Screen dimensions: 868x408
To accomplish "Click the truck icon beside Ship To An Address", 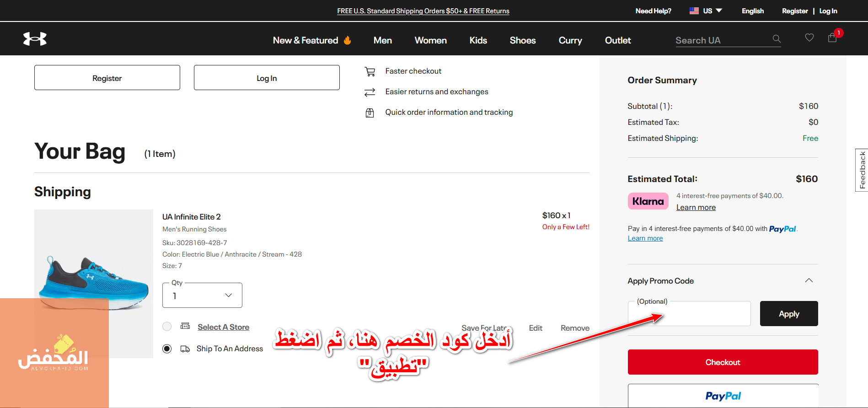I will click(185, 349).
